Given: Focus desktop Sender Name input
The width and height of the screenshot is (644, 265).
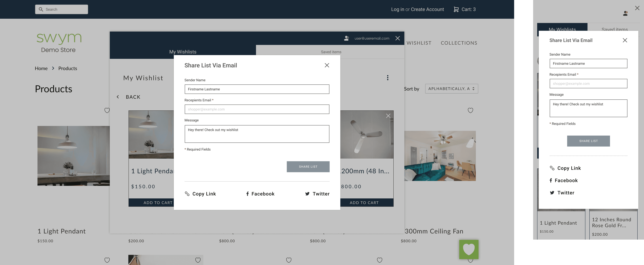Looking at the screenshot, I should [x=257, y=89].
